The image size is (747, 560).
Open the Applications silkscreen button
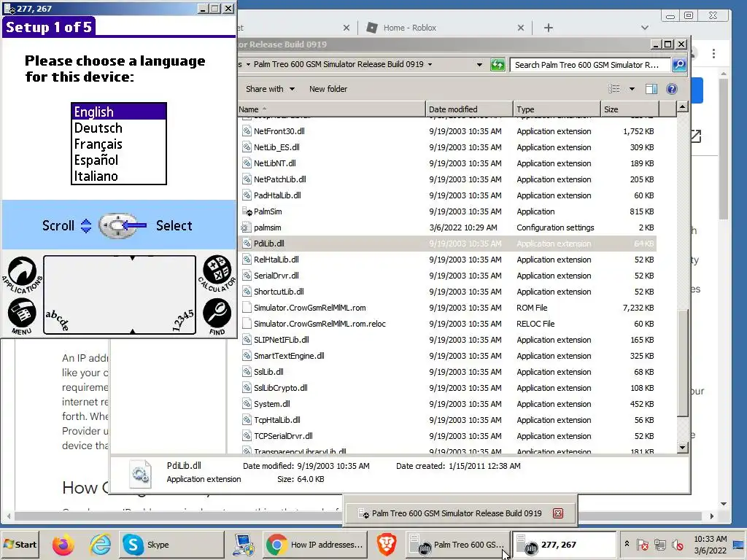(22, 274)
